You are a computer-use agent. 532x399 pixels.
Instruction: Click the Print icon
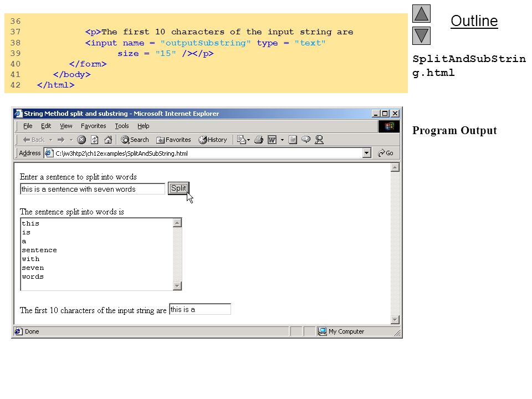click(x=259, y=140)
